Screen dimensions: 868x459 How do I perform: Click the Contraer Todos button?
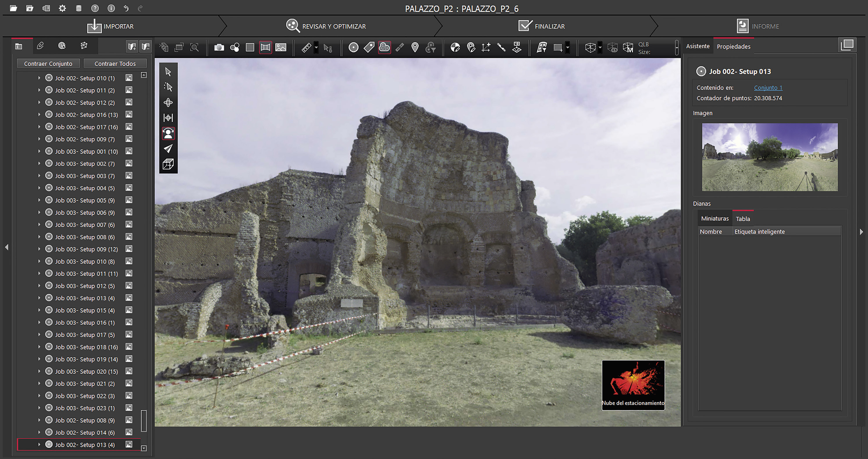[x=115, y=63]
